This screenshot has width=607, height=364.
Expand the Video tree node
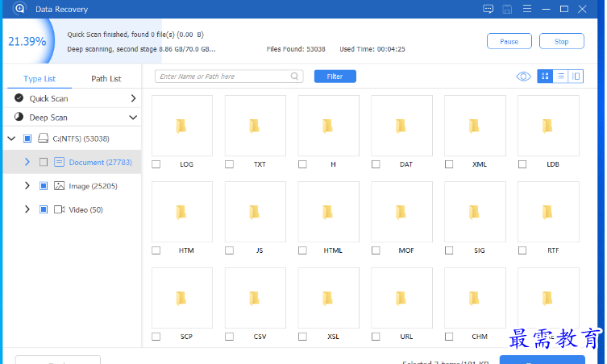[x=27, y=209]
